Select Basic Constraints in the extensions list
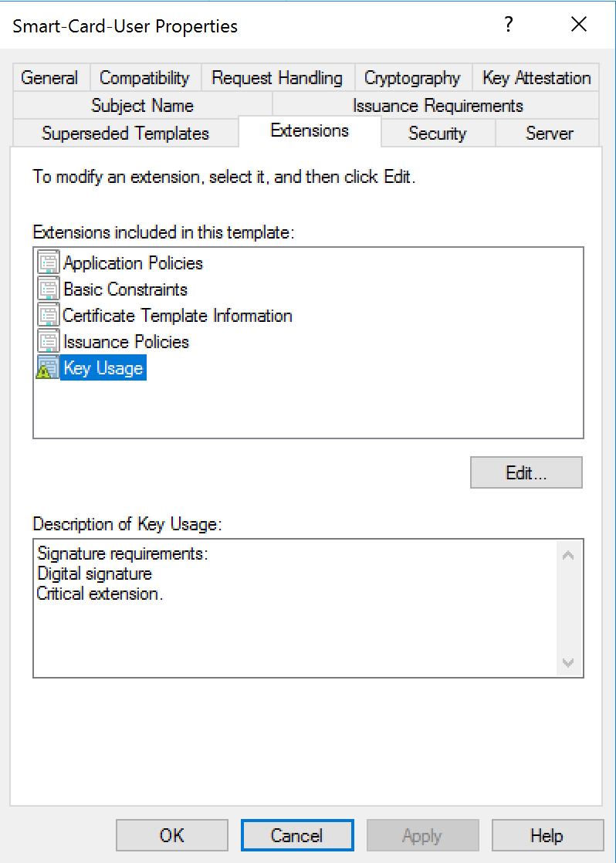Viewport: 616px width, 863px height. [x=126, y=289]
